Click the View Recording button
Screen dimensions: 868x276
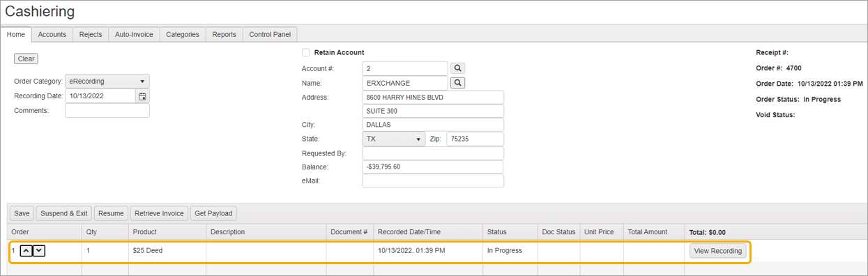pos(718,251)
